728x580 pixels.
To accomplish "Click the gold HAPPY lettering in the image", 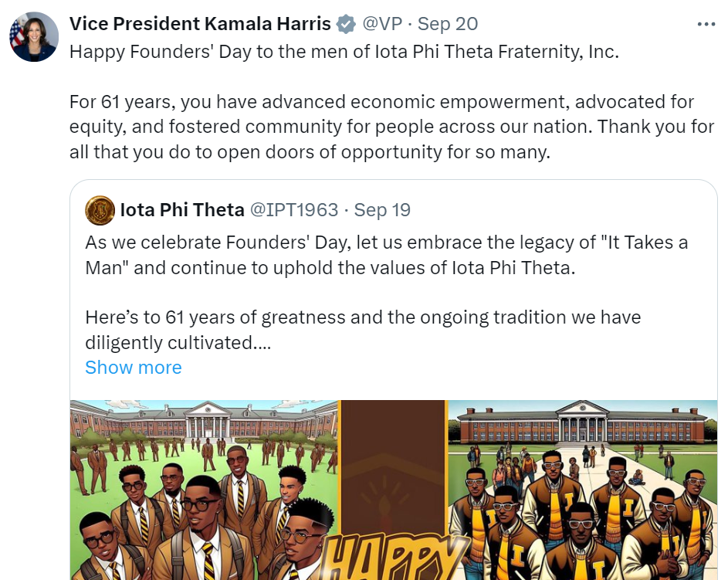I will coord(394,558).
